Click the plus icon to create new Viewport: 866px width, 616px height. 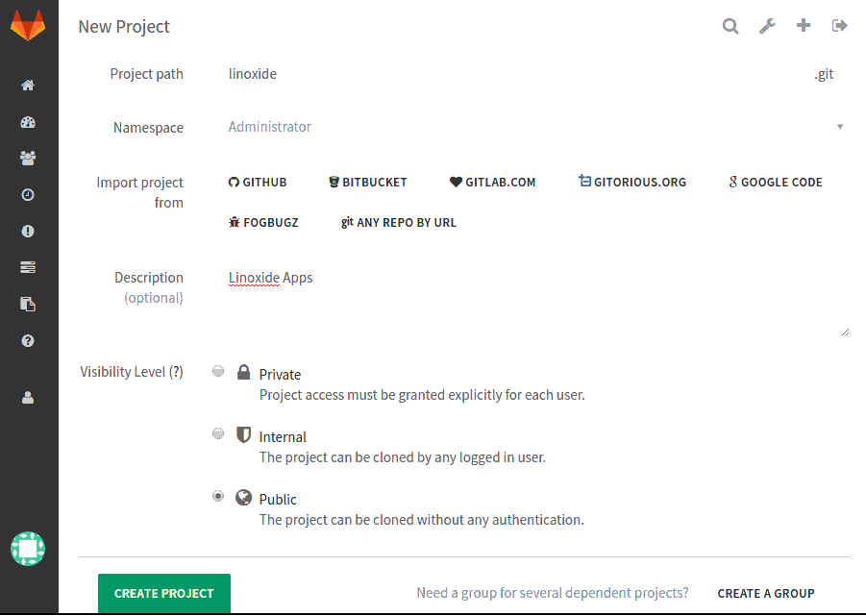click(x=803, y=25)
